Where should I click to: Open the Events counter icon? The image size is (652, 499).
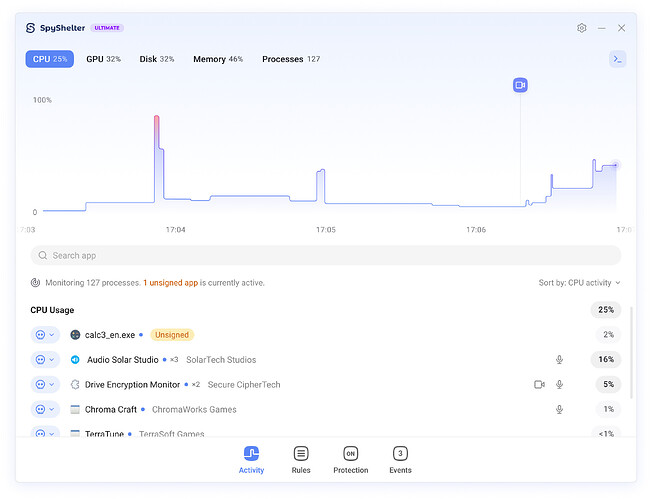pyautogui.click(x=400, y=454)
